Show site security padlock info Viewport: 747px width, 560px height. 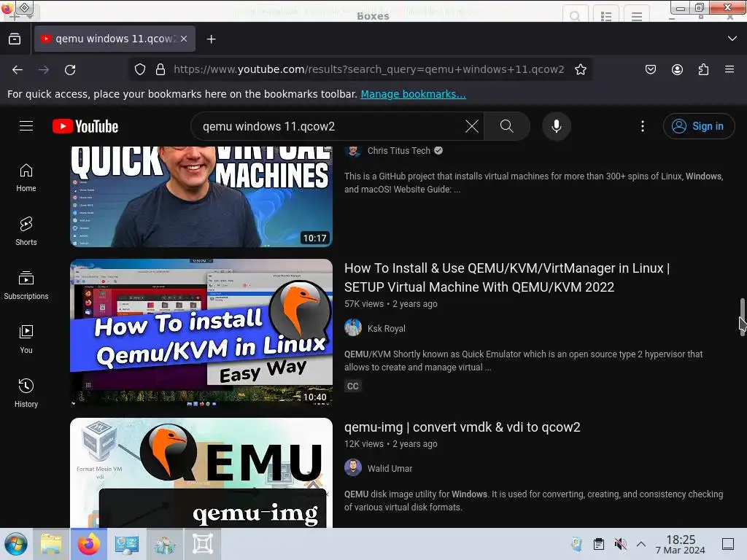[160, 69]
